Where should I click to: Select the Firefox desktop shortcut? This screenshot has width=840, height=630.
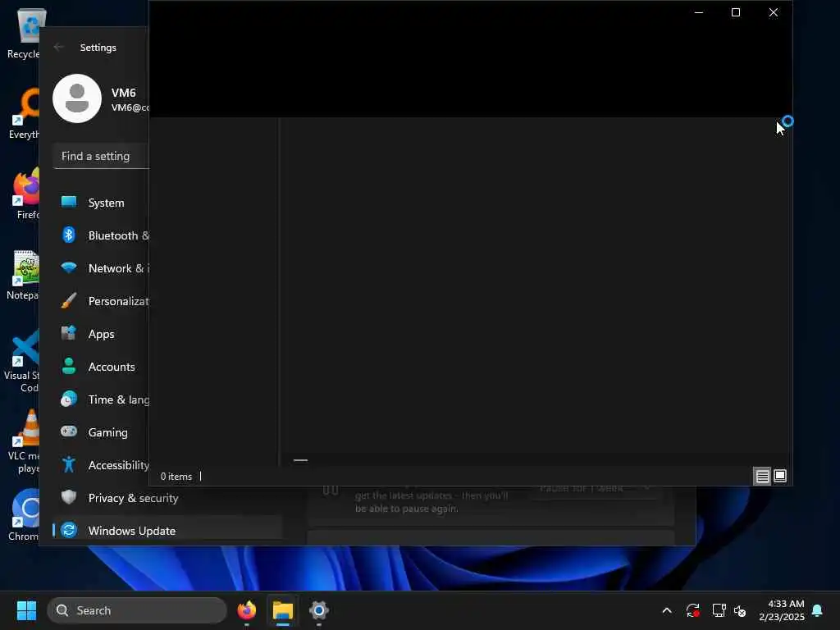[25, 194]
